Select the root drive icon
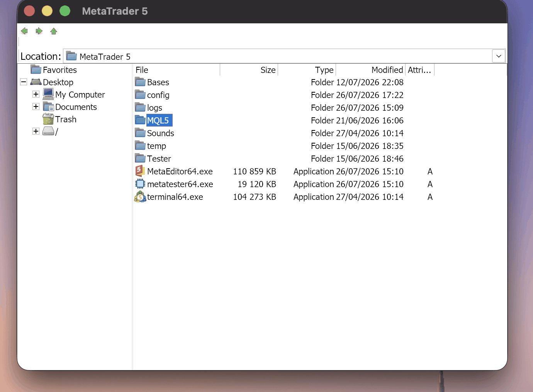The height and width of the screenshot is (392, 533). tap(48, 131)
